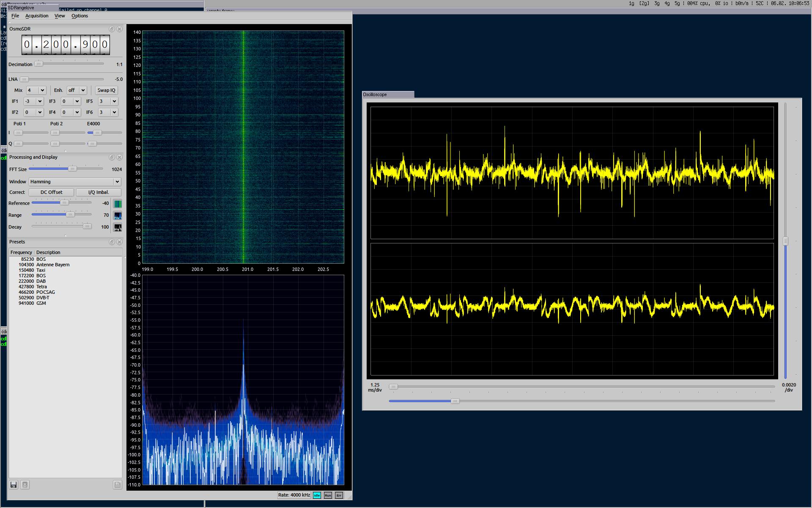812x508 pixels.
Task: Toggle DC Offset correction
Action: click(51, 192)
